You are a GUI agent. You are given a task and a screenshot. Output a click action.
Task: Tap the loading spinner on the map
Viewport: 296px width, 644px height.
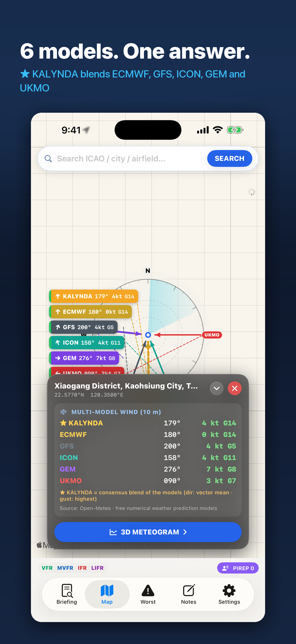click(x=252, y=192)
